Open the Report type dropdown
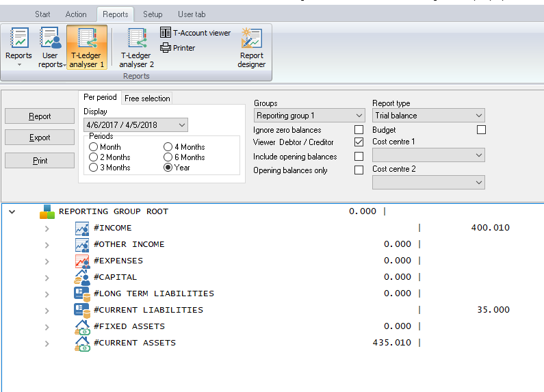The image size is (544, 392). (428, 116)
